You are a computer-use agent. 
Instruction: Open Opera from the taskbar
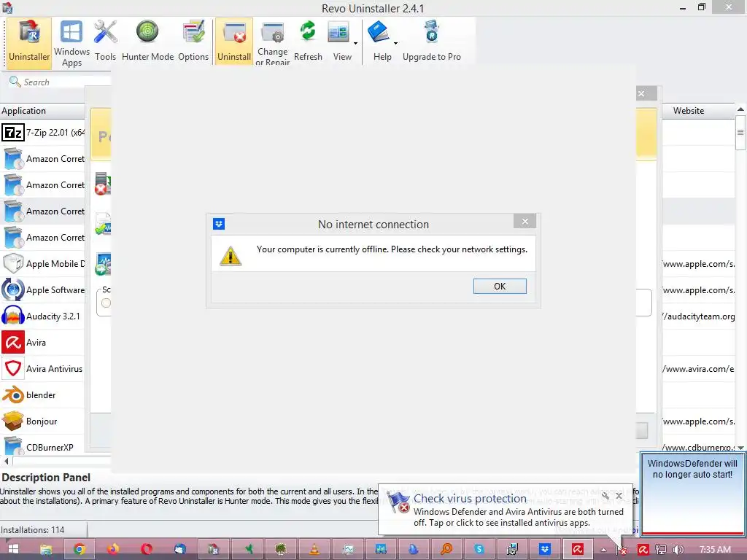[147, 549]
